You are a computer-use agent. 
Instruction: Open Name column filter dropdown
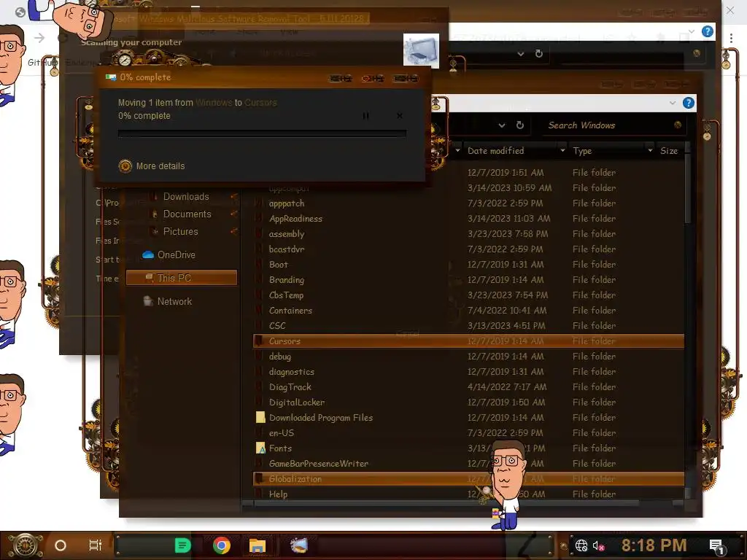pos(457,150)
